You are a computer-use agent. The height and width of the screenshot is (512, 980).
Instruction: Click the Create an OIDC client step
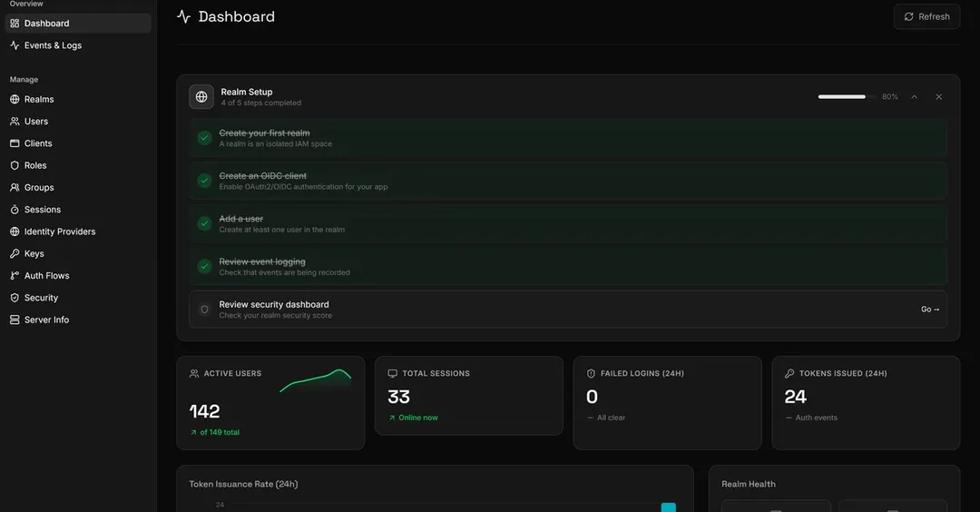[x=568, y=181]
